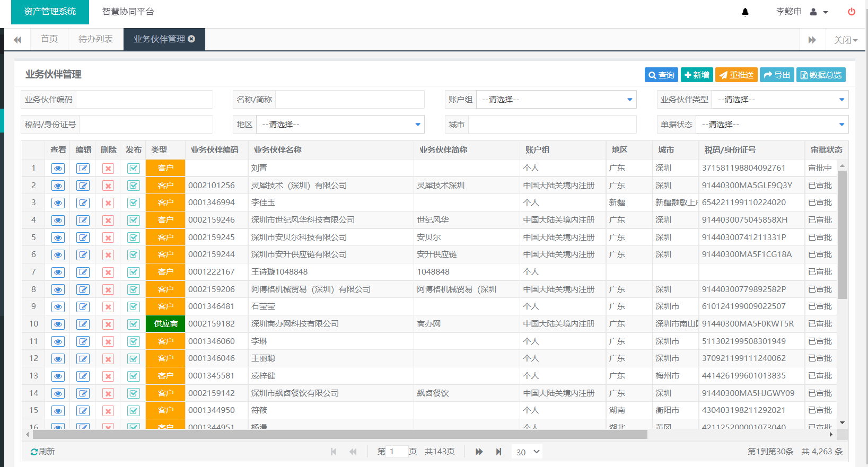Click the 查询 search button
Viewport: 868px width, 467px height.
pyautogui.click(x=661, y=75)
